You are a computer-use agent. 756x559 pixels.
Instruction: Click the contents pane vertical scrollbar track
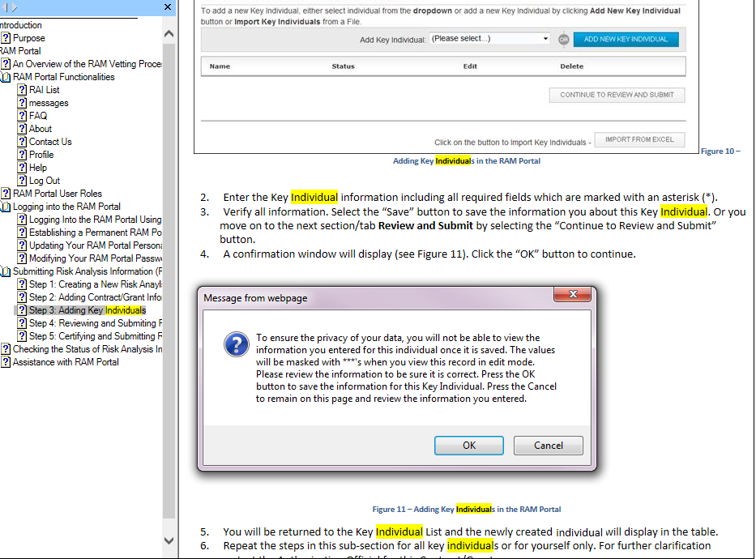(169, 281)
